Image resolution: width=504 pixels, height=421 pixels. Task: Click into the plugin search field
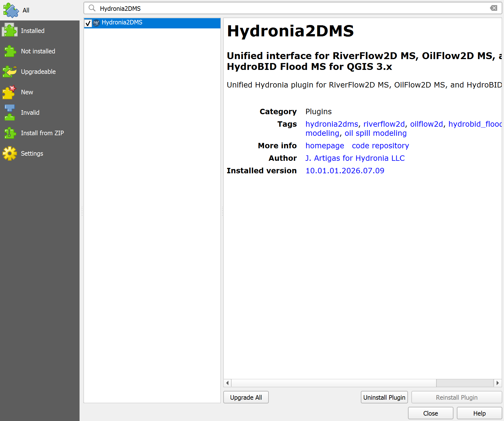tap(293, 8)
